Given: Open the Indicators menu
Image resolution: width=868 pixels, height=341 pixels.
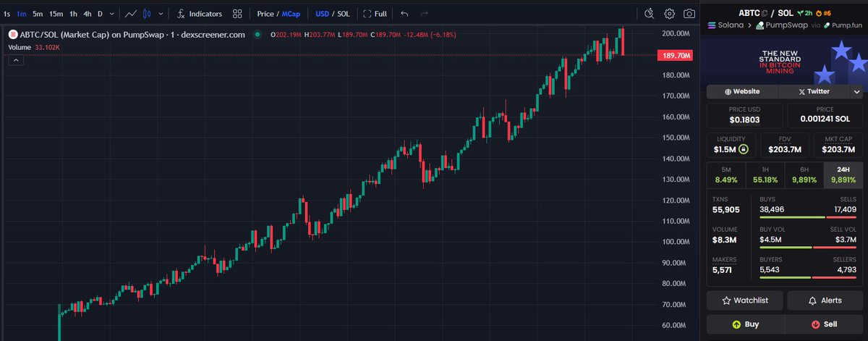Looking at the screenshot, I should tap(199, 14).
